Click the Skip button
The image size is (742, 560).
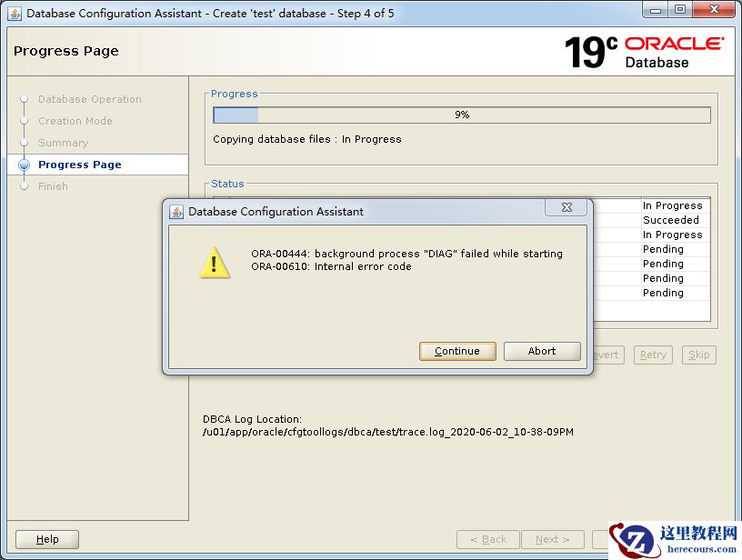tap(699, 355)
